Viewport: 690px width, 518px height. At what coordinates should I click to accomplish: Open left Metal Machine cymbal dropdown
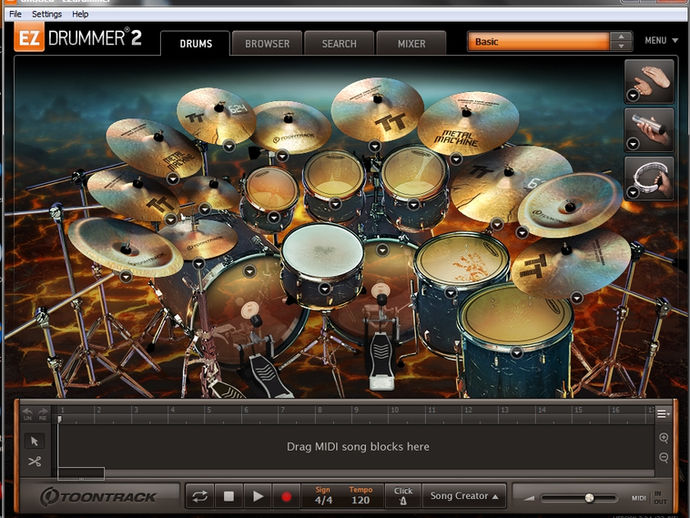172,178
